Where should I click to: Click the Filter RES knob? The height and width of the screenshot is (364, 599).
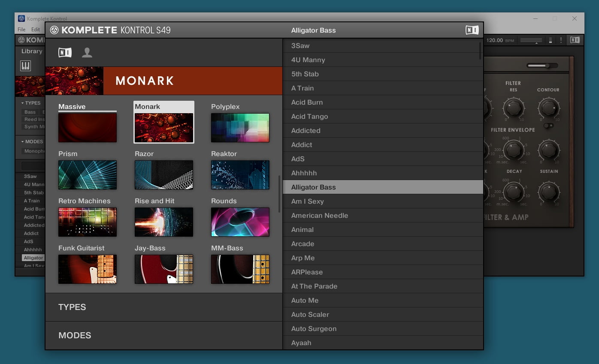[514, 107]
